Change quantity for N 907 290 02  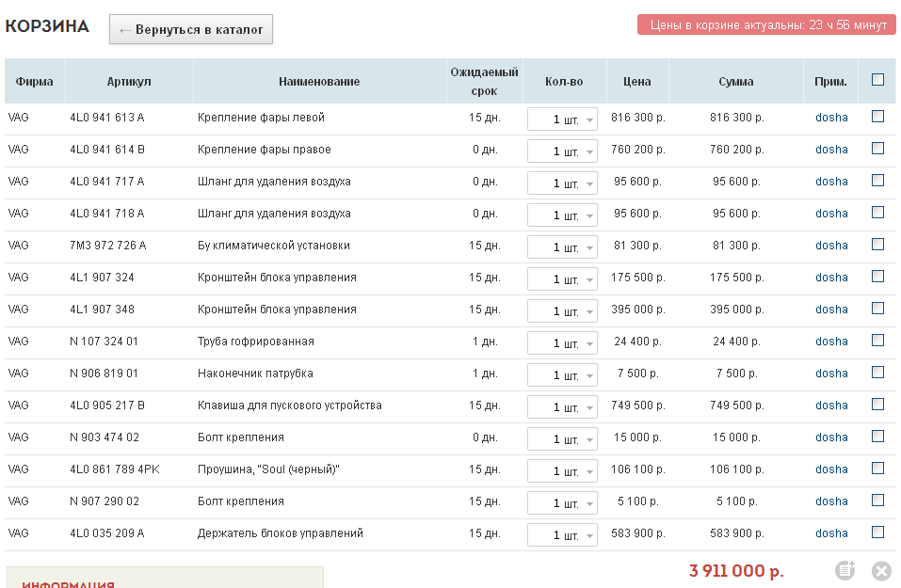tap(563, 503)
